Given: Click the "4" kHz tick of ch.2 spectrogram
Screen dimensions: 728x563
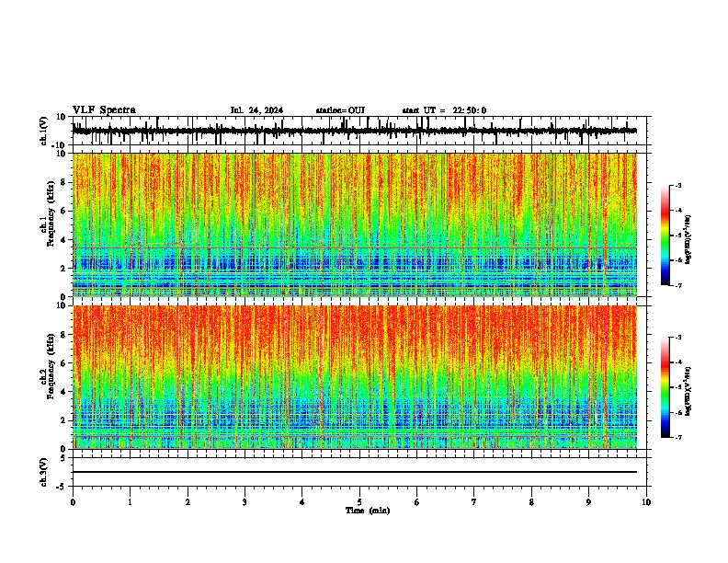Looking at the screenshot, I should [63, 392].
